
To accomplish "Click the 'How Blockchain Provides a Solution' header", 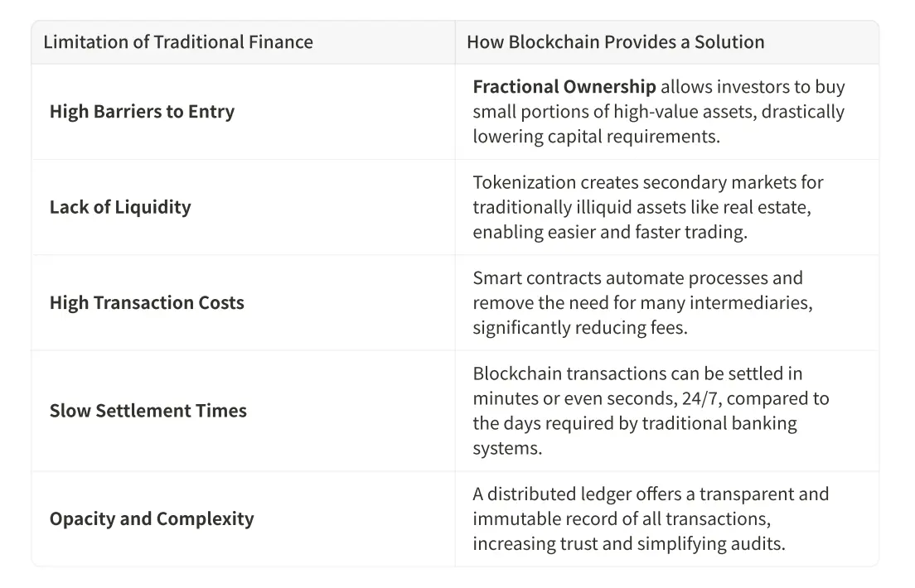I will tap(615, 42).
